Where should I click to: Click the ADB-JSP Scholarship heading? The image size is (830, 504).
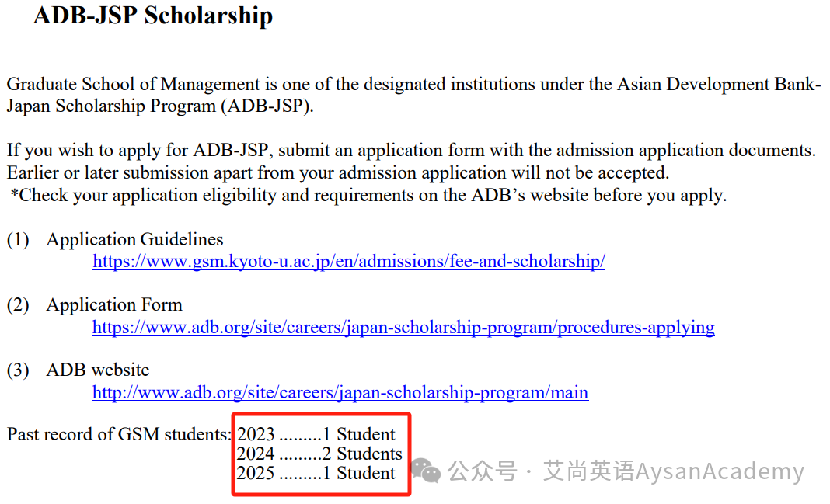pos(153,16)
